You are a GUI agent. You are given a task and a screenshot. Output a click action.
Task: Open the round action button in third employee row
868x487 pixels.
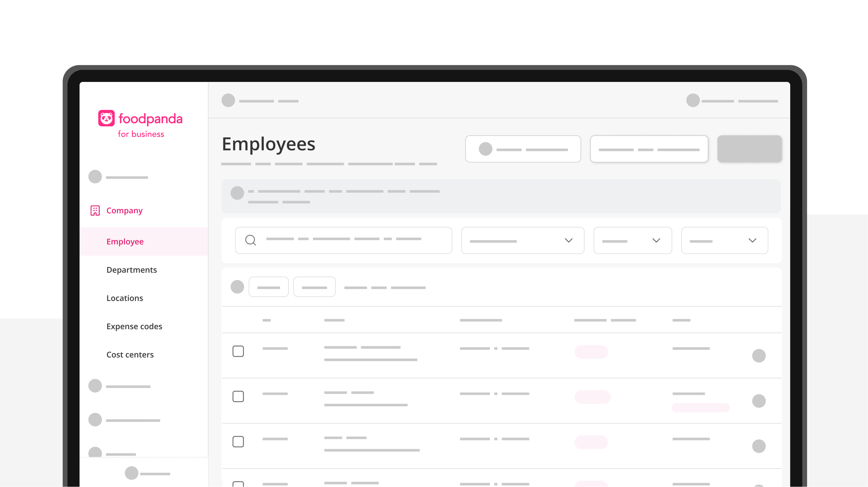[759, 446]
